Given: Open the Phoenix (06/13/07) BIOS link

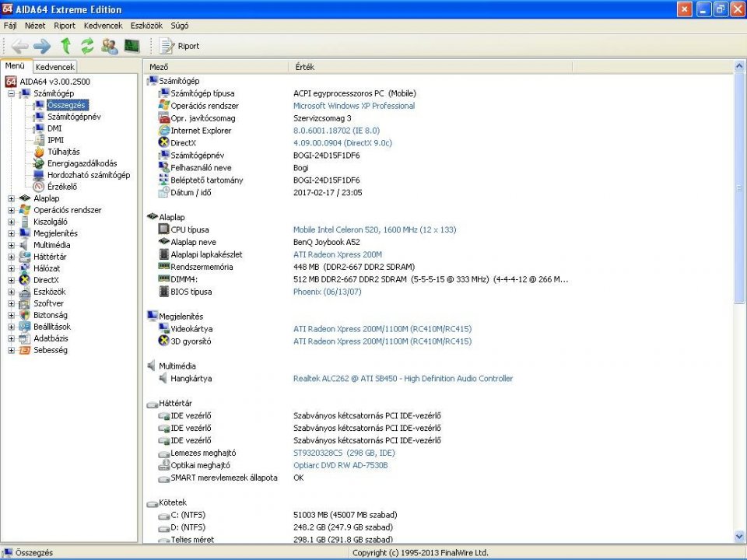Looking at the screenshot, I should pyautogui.click(x=328, y=292).
